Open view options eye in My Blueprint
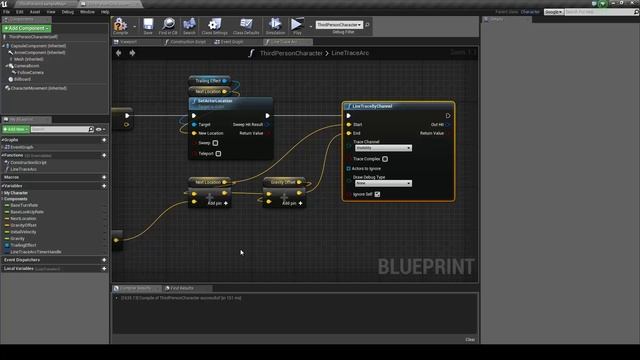 pyautogui.click(x=100, y=129)
